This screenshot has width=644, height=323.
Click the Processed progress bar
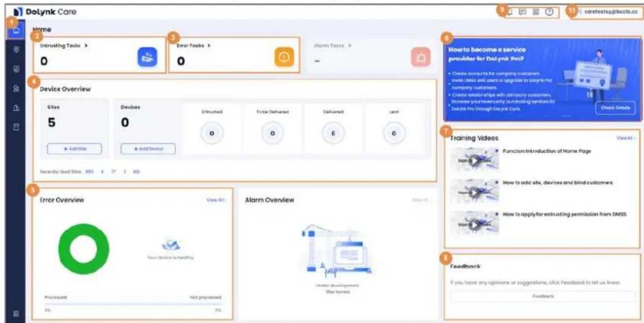tap(133, 304)
